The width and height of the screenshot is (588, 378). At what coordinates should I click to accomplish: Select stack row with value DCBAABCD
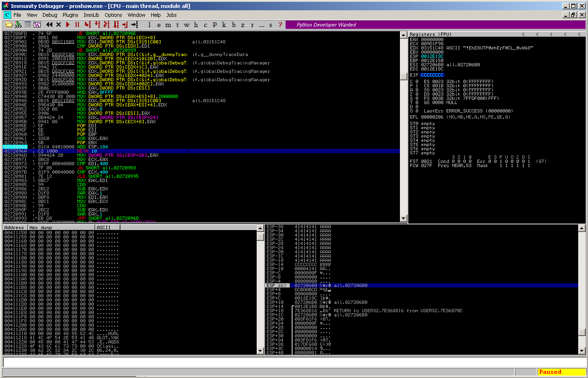coord(421,289)
